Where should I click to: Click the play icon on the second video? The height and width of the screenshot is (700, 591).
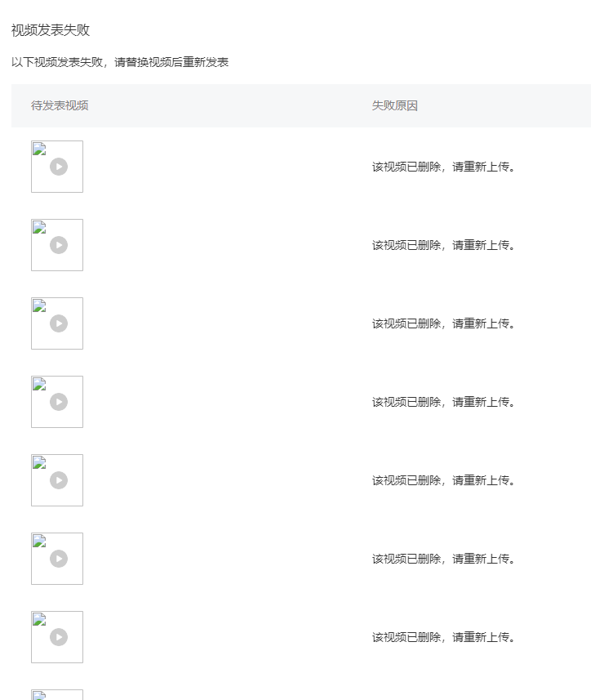[59, 245]
